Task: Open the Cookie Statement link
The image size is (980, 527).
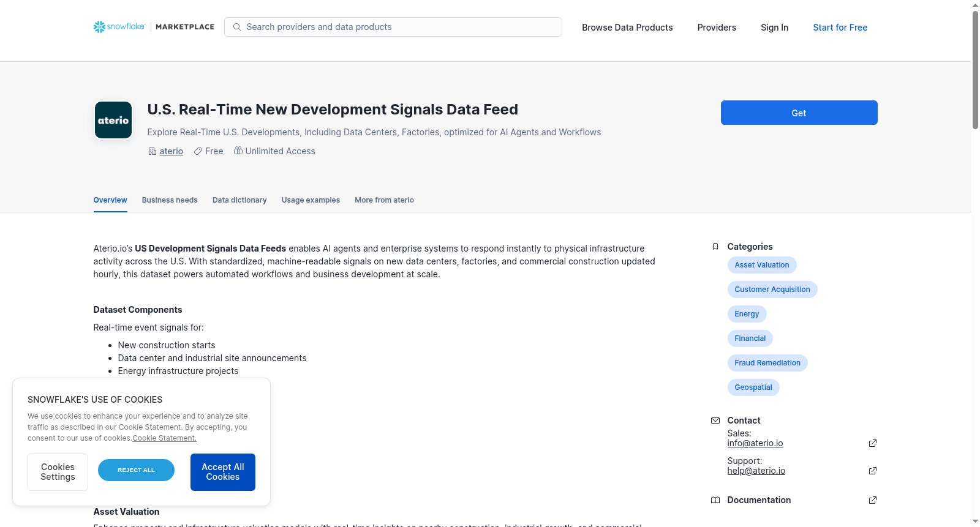Action: pyautogui.click(x=164, y=438)
